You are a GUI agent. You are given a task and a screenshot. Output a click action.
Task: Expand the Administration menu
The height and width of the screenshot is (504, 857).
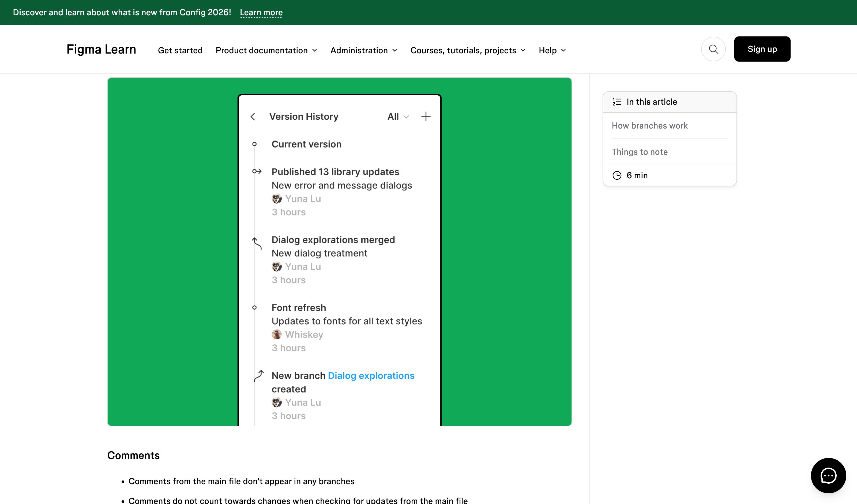coord(363,50)
